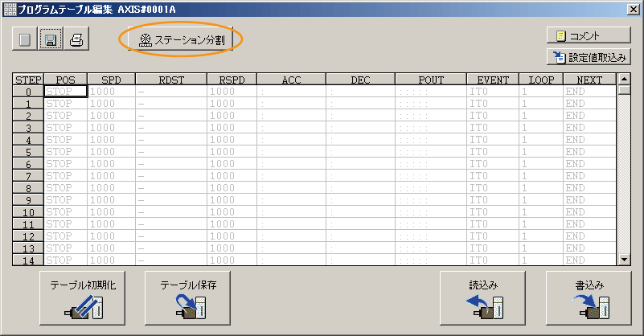The height and width of the screenshot is (336, 644).
Task: Select the LOOP cell in step 10
Action: pyautogui.click(x=539, y=212)
